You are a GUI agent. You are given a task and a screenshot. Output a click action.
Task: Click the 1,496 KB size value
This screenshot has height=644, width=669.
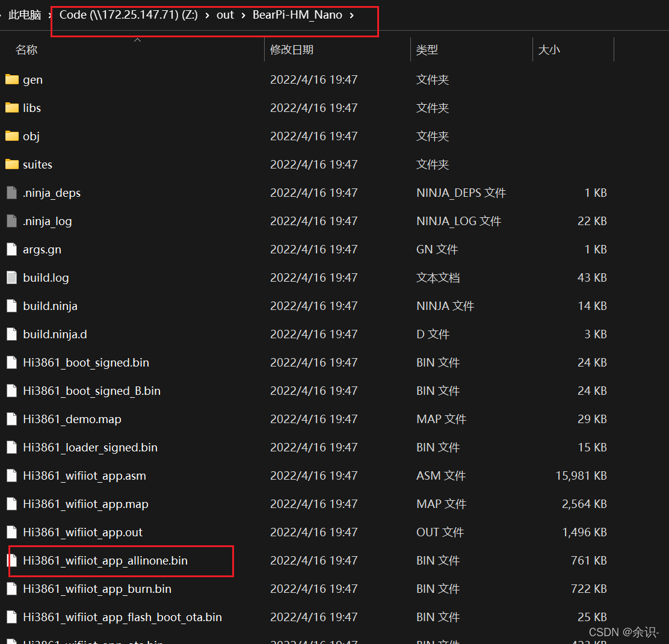click(x=584, y=532)
